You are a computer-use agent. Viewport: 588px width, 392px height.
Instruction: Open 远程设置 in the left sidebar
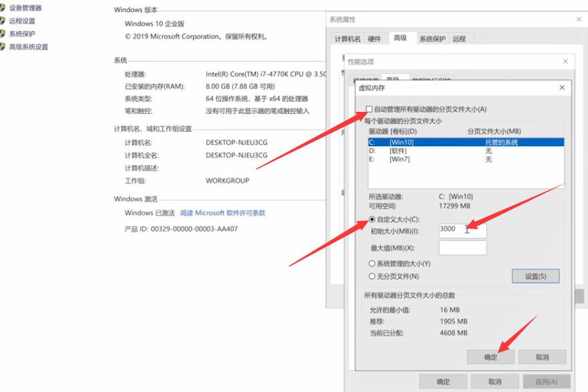click(21, 21)
